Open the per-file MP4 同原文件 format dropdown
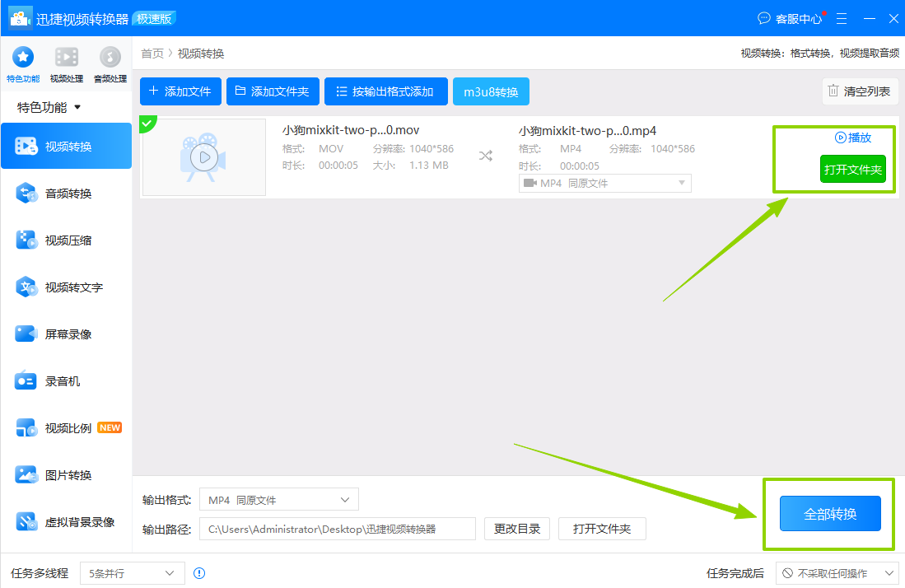Screen dimensions: 905x588 pyautogui.click(x=605, y=183)
